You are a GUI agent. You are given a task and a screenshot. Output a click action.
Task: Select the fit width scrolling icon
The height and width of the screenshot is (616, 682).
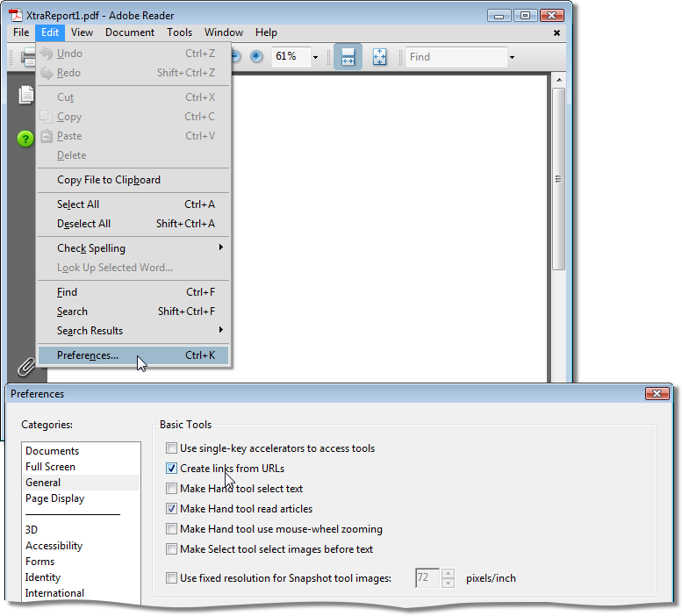click(348, 56)
